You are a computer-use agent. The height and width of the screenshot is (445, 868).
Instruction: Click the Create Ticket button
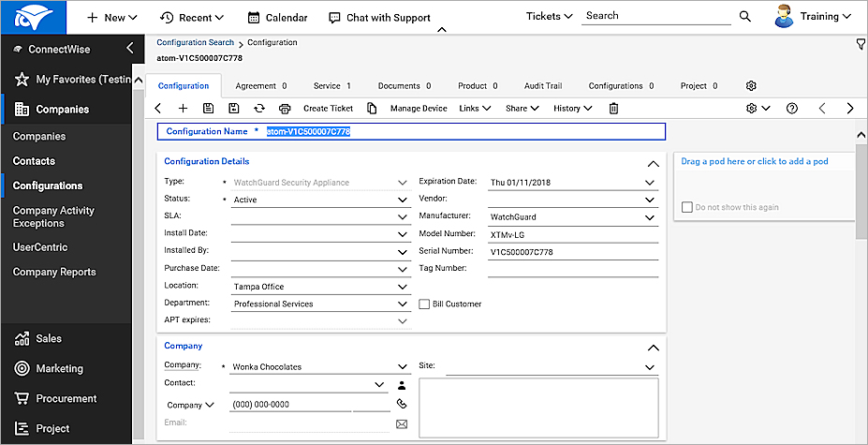[328, 109]
